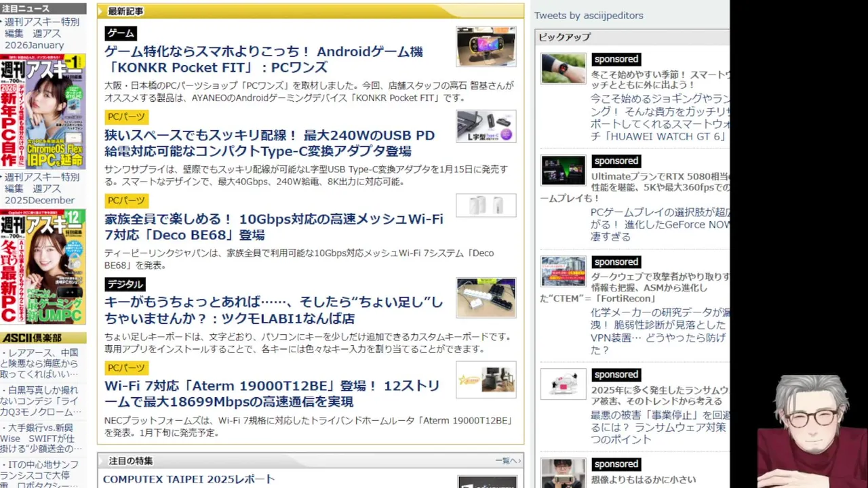Click the FortiRecon sponsored thumbnail
The width and height of the screenshot is (868, 488).
564,271
